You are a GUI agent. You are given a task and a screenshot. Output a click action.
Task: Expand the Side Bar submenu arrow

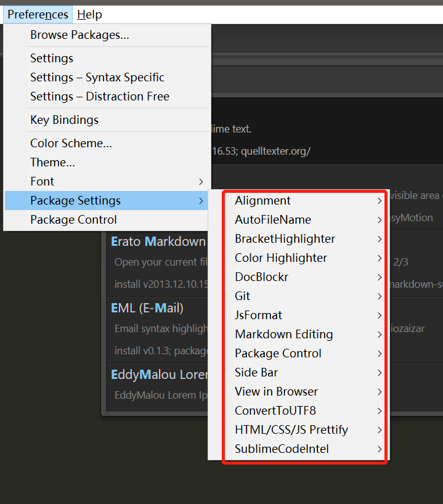coord(380,373)
